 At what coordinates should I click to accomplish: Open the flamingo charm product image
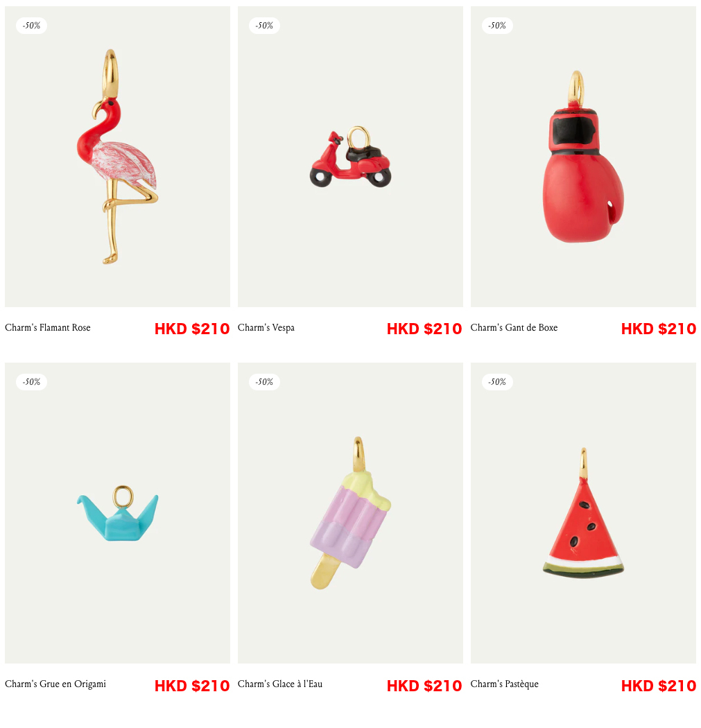[x=117, y=157]
